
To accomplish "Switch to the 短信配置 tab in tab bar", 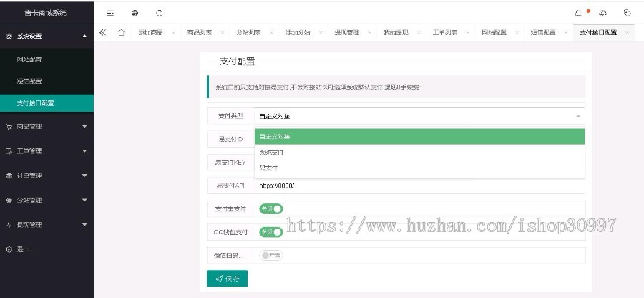I will point(543,33).
